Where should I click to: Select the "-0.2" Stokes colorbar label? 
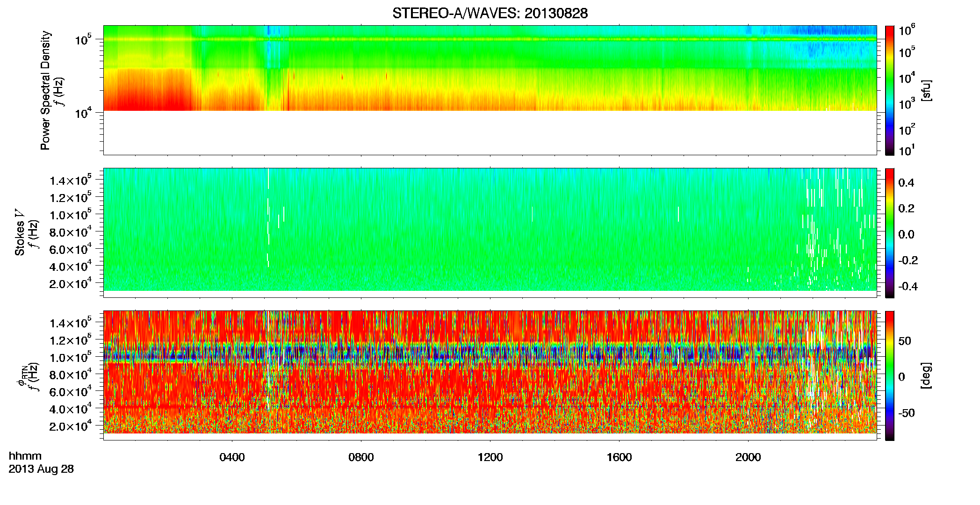click(907, 260)
